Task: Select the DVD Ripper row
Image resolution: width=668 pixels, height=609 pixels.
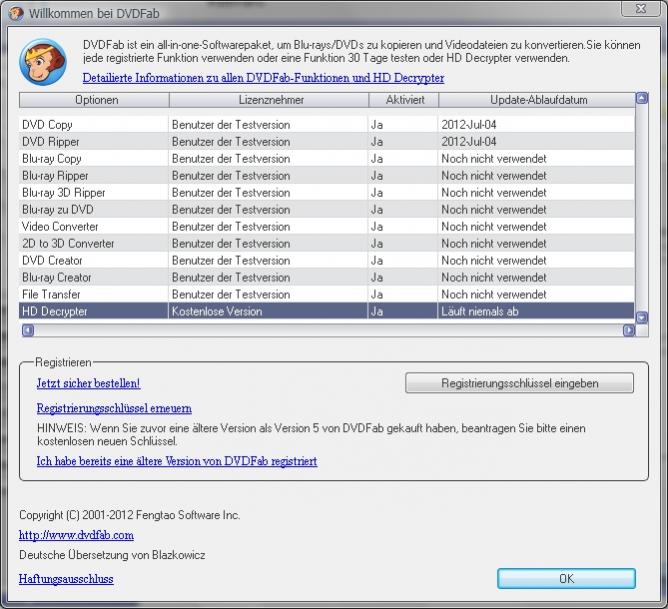Action: tap(327, 141)
